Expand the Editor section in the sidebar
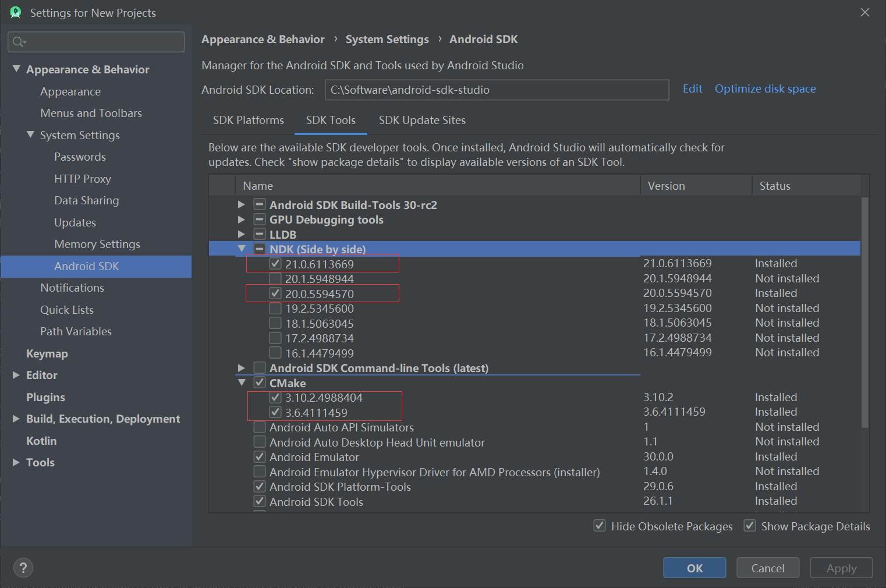Screen dimensions: 886x588 (x=15, y=375)
